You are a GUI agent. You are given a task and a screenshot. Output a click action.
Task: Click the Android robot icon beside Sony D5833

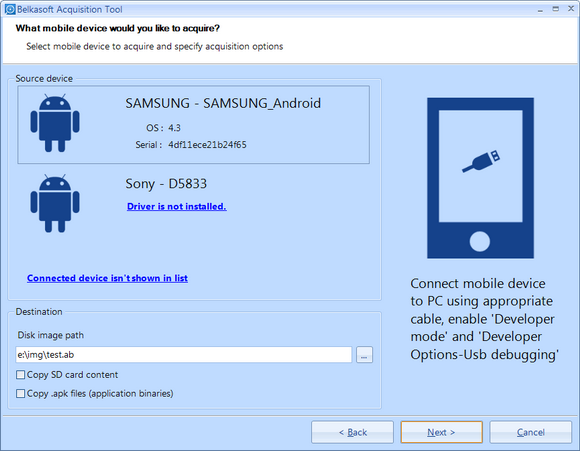pyautogui.click(x=55, y=203)
